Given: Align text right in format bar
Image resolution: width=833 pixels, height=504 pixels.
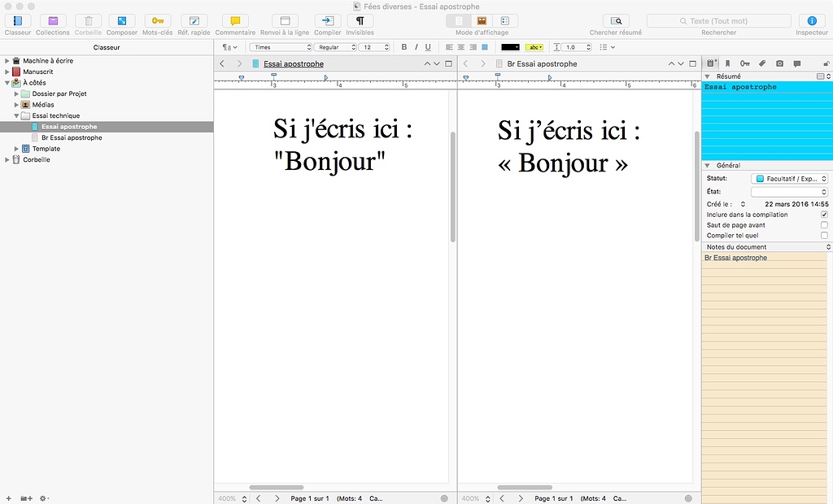Looking at the screenshot, I should 473,47.
